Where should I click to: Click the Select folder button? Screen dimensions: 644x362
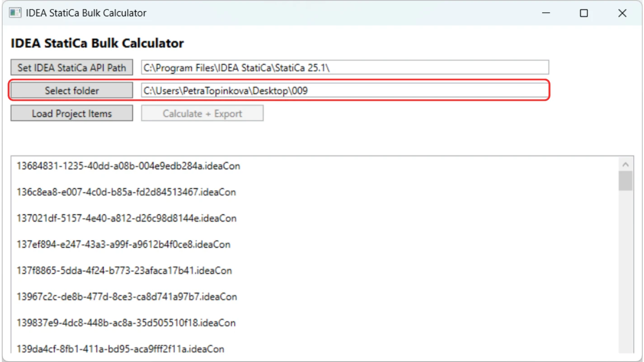(x=72, y=90)
